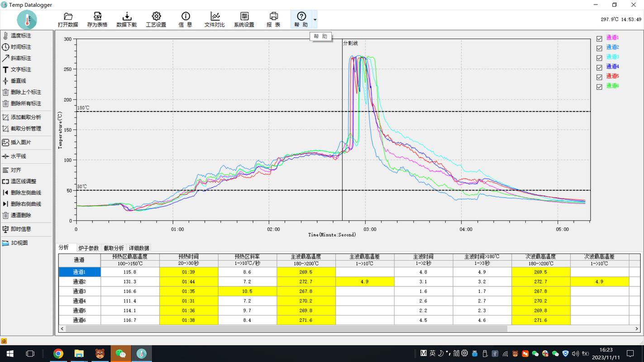Image resolution: width=644 pixels, height=362 pixels.
Task: Toggle the 通道3 channel checkbox
Action: tap(599, 58)
